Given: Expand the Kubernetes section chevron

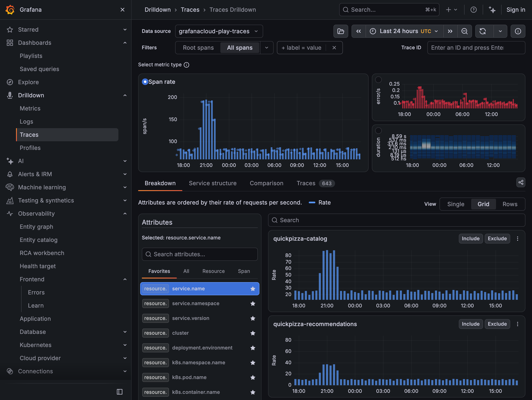Looking at the screenshot, I should pyautogui.click(x=125, y=345).
